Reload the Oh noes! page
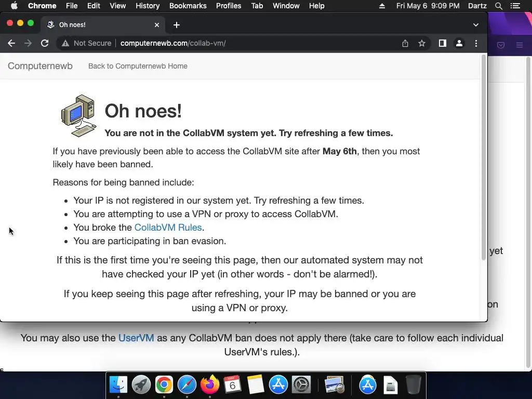Image resolution: width=532 pixels, height=399 pixels. pos(45,43)
